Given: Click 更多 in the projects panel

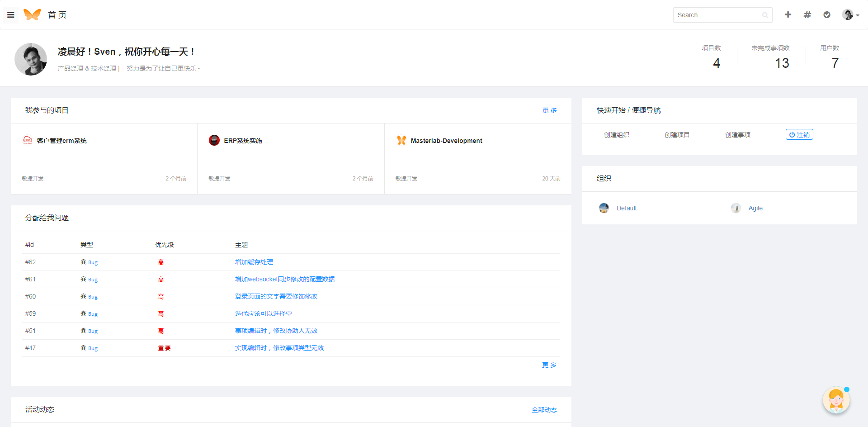Looking at the screenshot, I should [x=550, y=110].
